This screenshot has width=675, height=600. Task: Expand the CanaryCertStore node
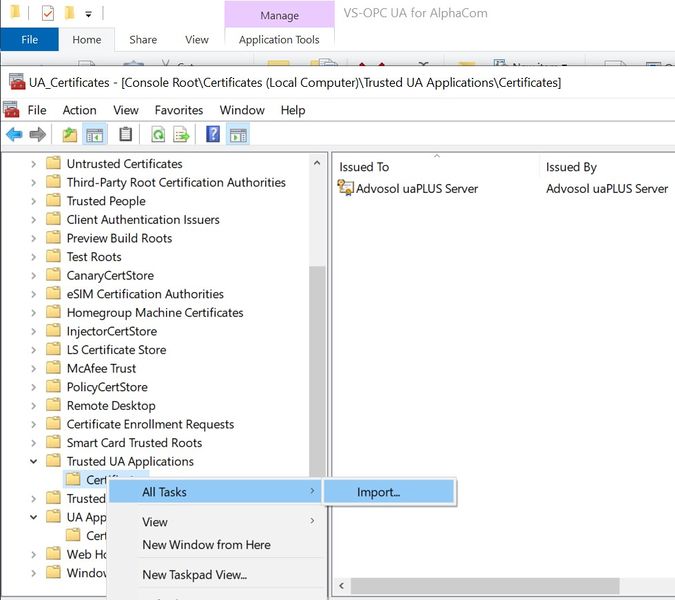34,275
